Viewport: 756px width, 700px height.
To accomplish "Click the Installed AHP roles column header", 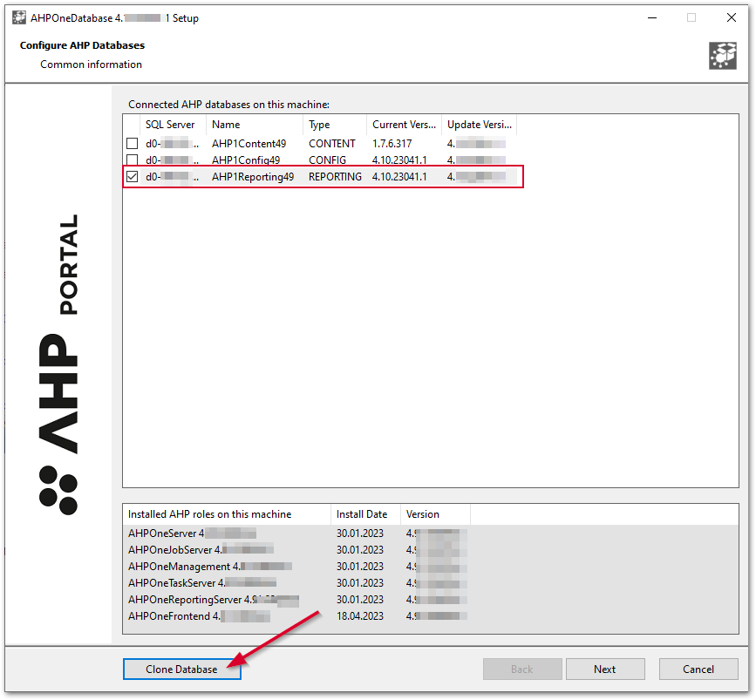I will 227,514.
